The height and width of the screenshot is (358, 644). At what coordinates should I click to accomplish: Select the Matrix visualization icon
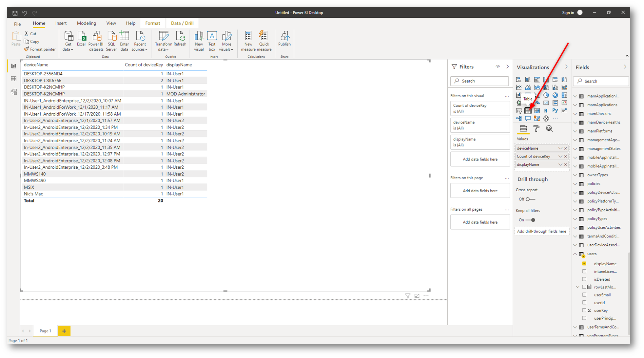click(x=537, y=111)
